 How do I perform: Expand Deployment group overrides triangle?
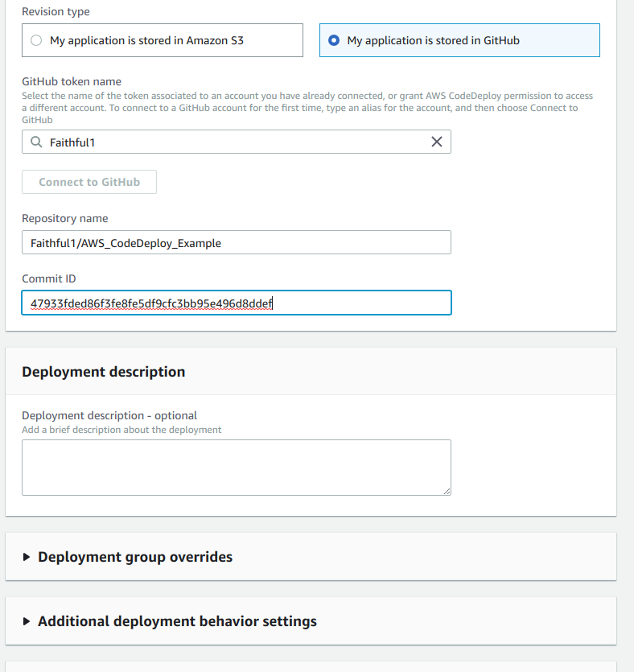(27, 557)
